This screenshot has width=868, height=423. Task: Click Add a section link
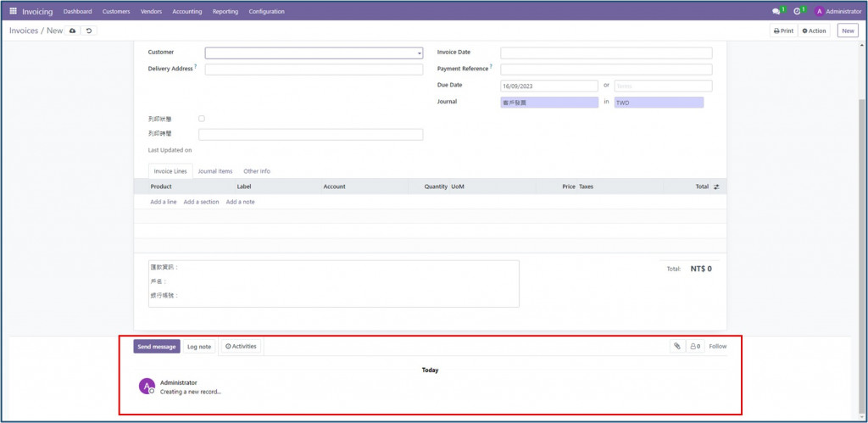(x=201, y=202)
